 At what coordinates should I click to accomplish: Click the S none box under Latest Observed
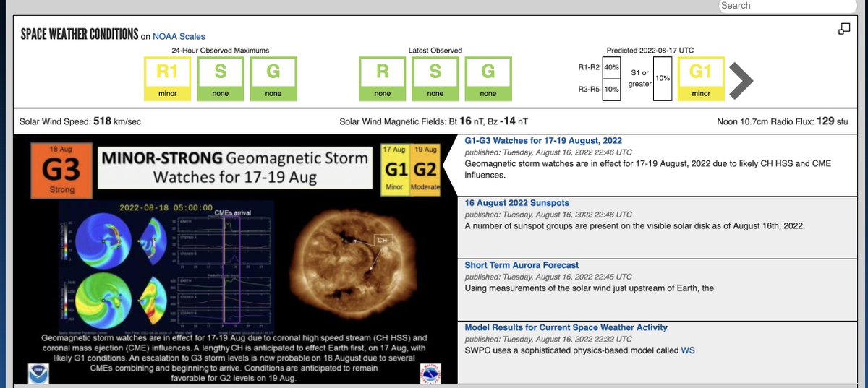pyautogui.click(x=435, y=78)
